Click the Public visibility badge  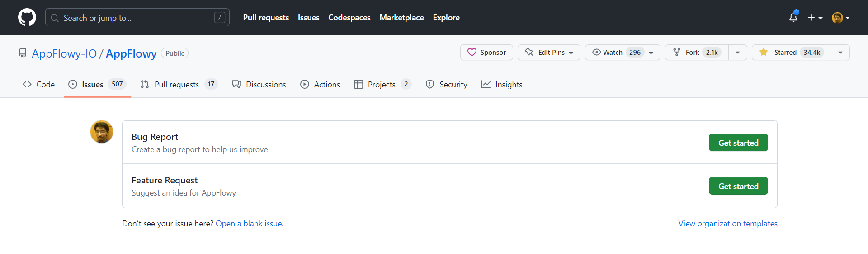[175, 53]
